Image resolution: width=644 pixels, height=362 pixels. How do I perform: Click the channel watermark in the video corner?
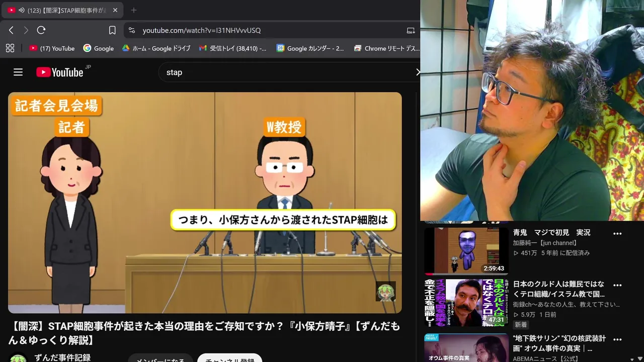point(385,291)
